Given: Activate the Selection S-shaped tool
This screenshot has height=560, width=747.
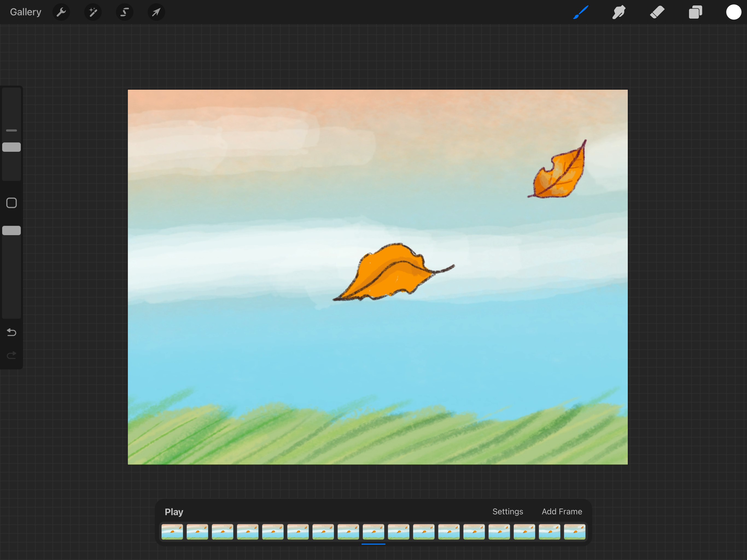Looking at the screenshot, I should pyautogui.click(x=125, y=13).
